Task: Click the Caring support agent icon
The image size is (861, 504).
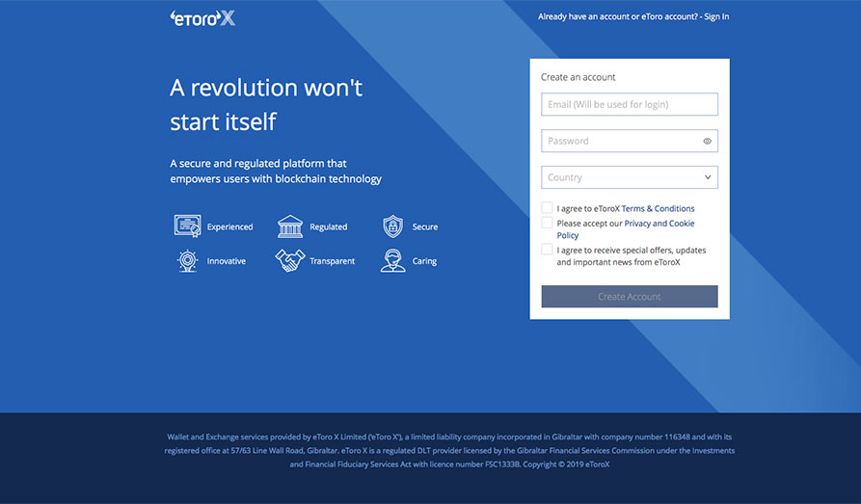Action: tap(392, 261)
